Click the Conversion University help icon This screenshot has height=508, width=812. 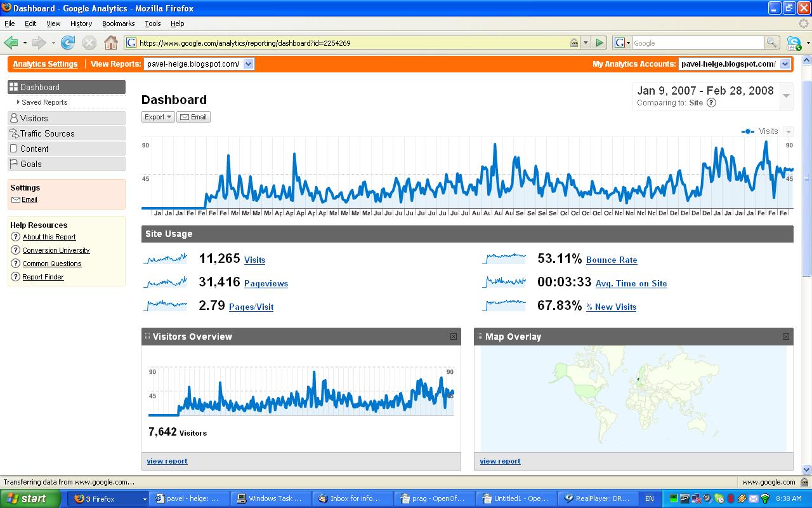16,250
